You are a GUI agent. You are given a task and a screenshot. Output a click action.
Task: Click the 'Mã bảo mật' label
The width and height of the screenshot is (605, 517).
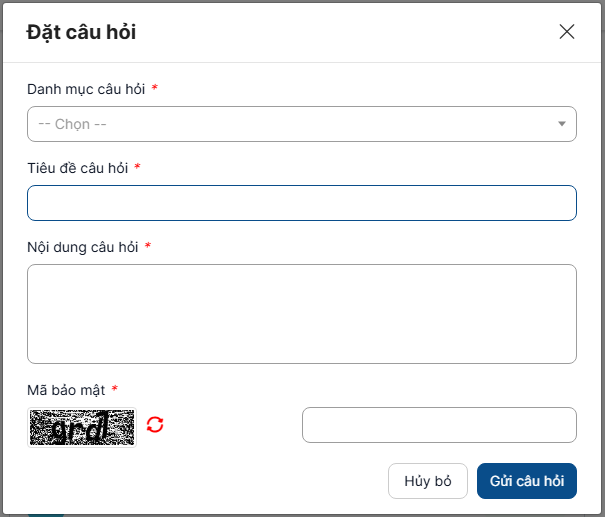tap(65, 389)
